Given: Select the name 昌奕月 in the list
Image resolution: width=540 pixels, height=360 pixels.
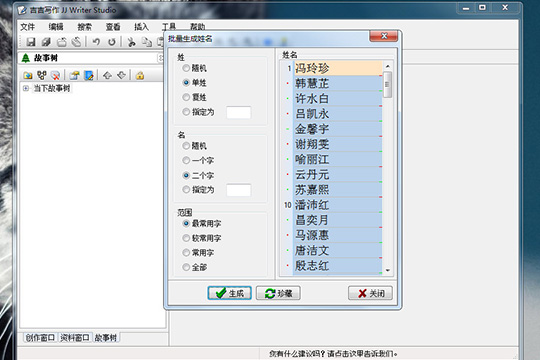Looking at the screenshot, I should pos(338,220).
